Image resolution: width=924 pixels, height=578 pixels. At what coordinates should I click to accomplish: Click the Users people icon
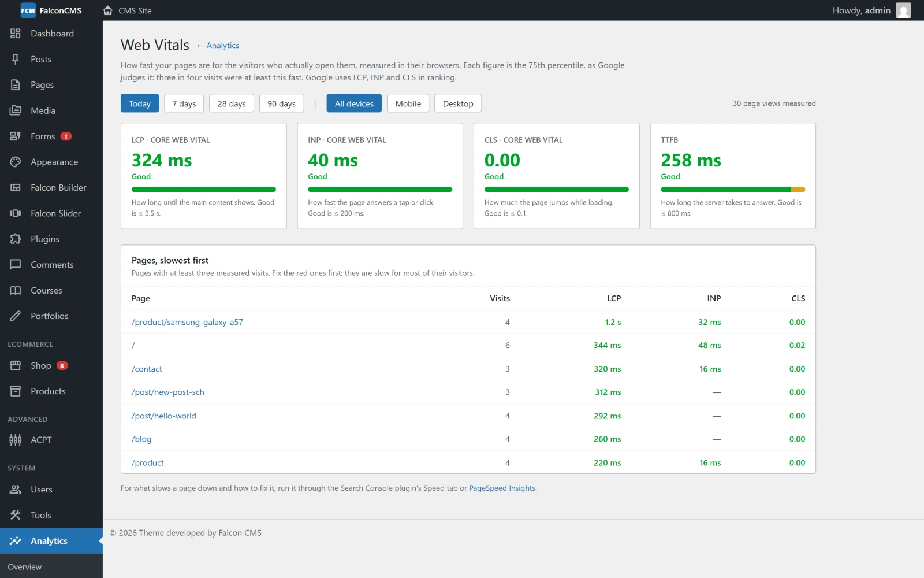pyautogui.click(x=16, y=490)
